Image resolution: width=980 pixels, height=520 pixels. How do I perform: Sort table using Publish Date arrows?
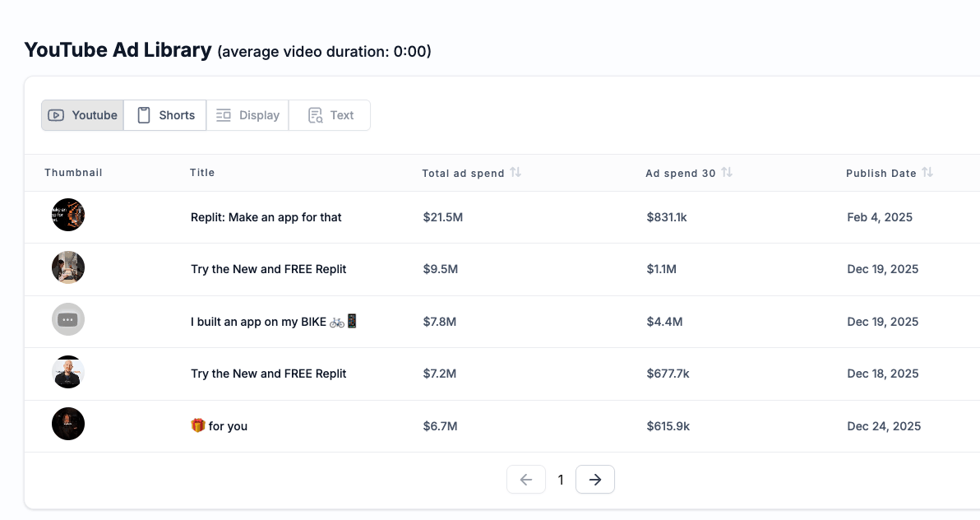(x=927, y=173)
